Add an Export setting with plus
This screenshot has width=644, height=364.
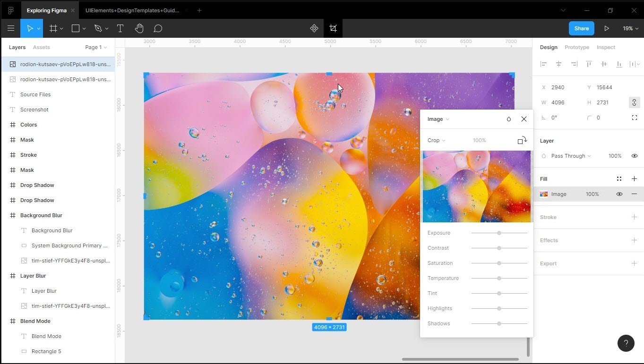[x=634, y=263]
